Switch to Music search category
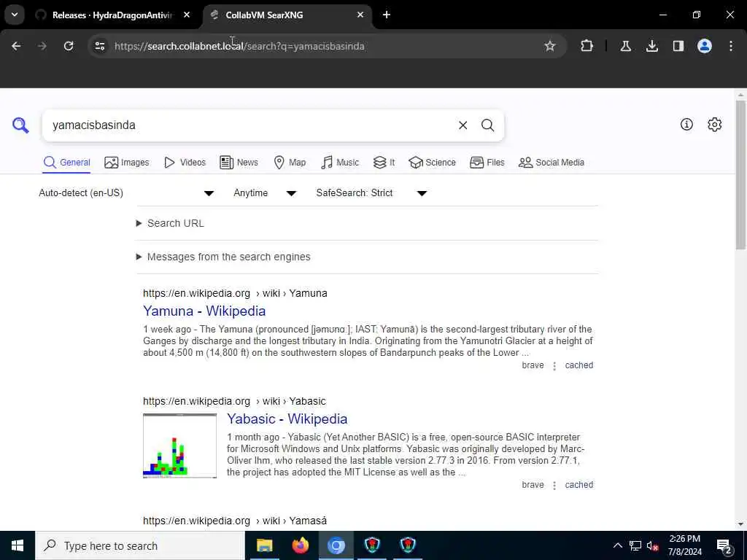747x560 pixels. point(340,163)
